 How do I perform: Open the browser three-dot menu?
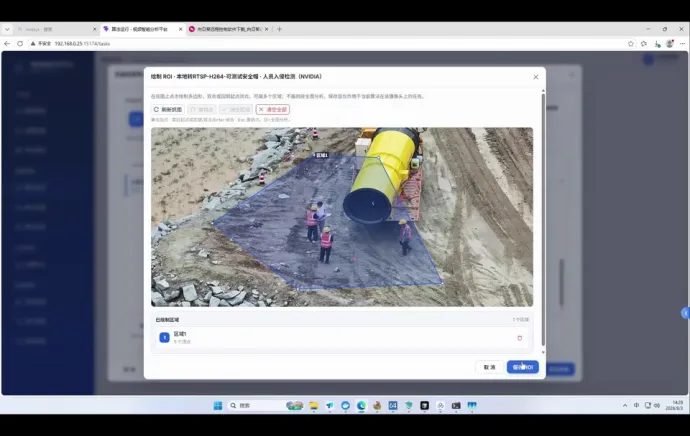pyautogui.click(x=683, y=44)
